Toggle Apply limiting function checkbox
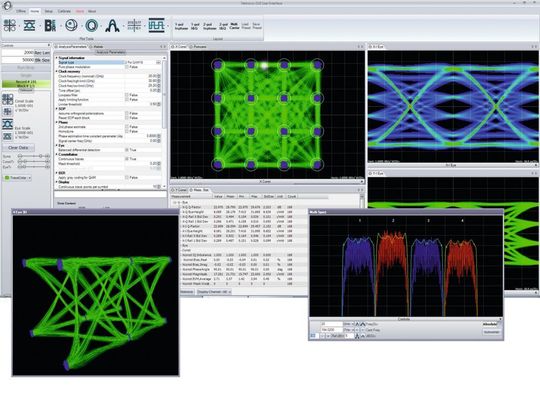The image size is (540, 394). 127,99
